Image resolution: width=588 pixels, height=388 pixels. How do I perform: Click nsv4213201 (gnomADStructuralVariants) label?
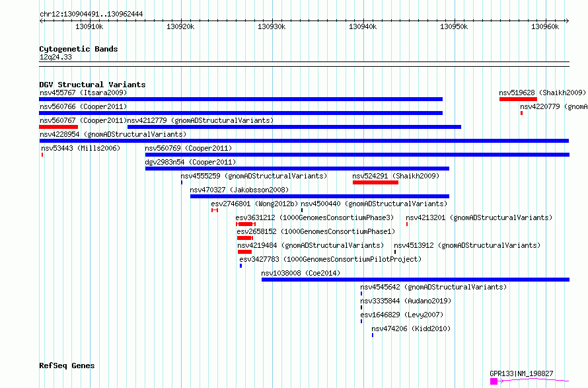(479, 217)
